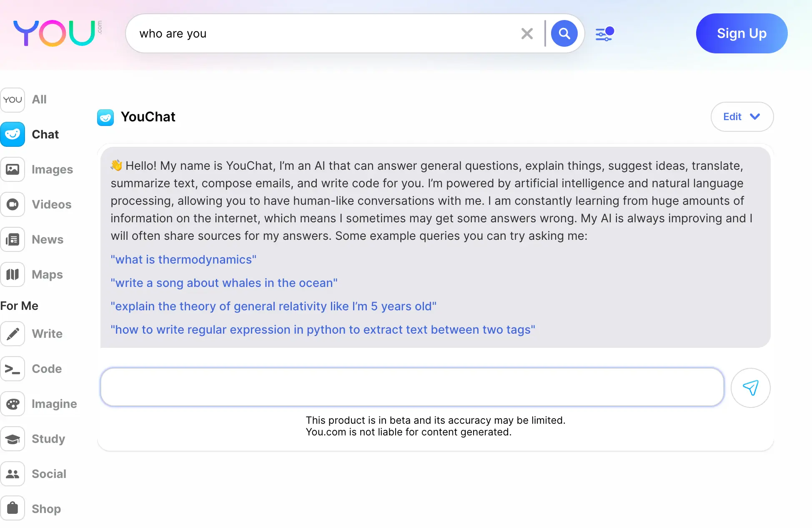Switch to the All tab label

pyautogui.click(x=39, y=99)
